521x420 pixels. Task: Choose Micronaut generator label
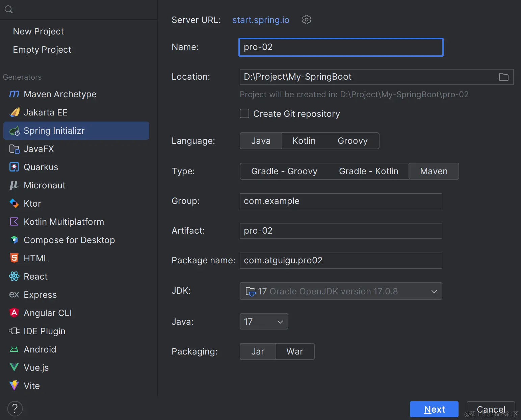point(45,185)
